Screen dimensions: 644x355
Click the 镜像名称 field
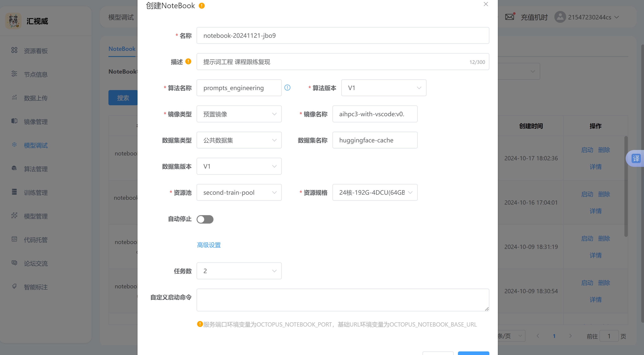(375, 114)
